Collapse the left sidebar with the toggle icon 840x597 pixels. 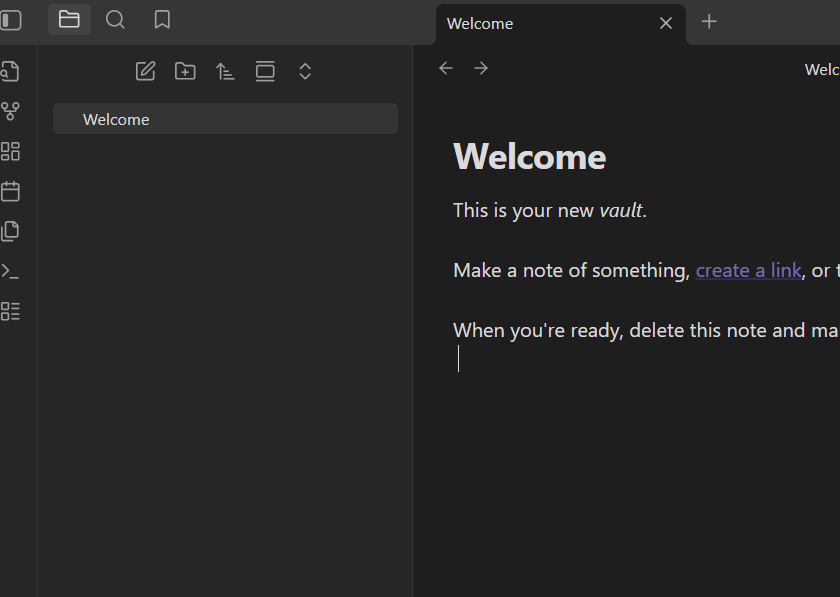coord(11,20)
